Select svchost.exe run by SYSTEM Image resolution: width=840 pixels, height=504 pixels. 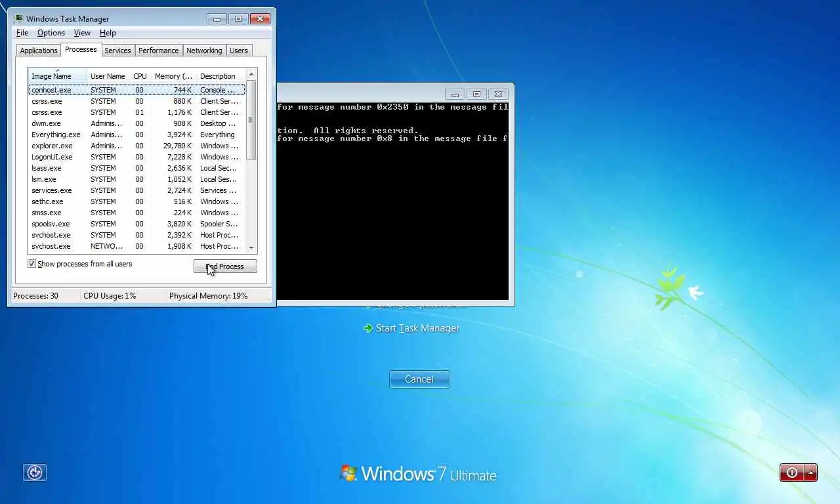point(136,235)
